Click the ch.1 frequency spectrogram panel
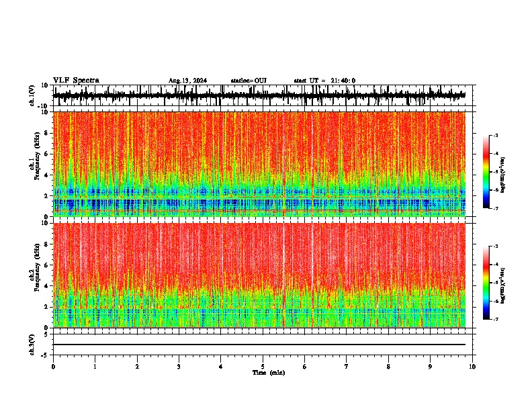 (259, 164)
